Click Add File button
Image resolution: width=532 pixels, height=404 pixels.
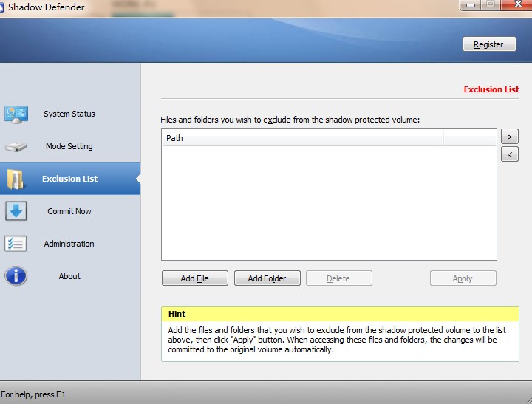[x=195, y=278]
